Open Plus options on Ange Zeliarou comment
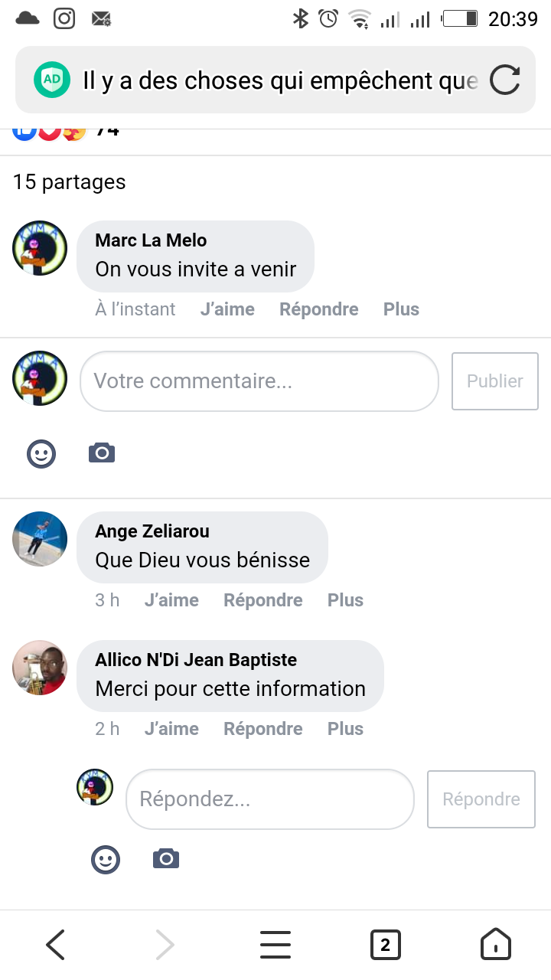 [x=345, y=600]
